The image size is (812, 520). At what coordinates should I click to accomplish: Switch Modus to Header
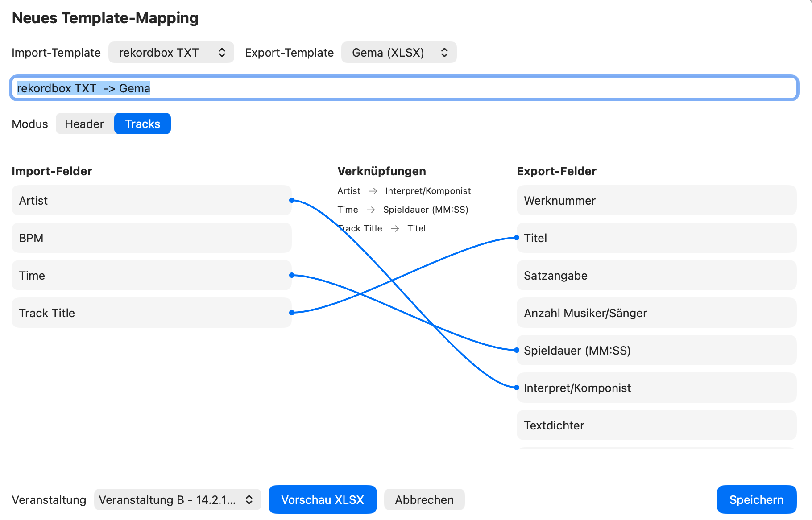(x=85, y=124)
